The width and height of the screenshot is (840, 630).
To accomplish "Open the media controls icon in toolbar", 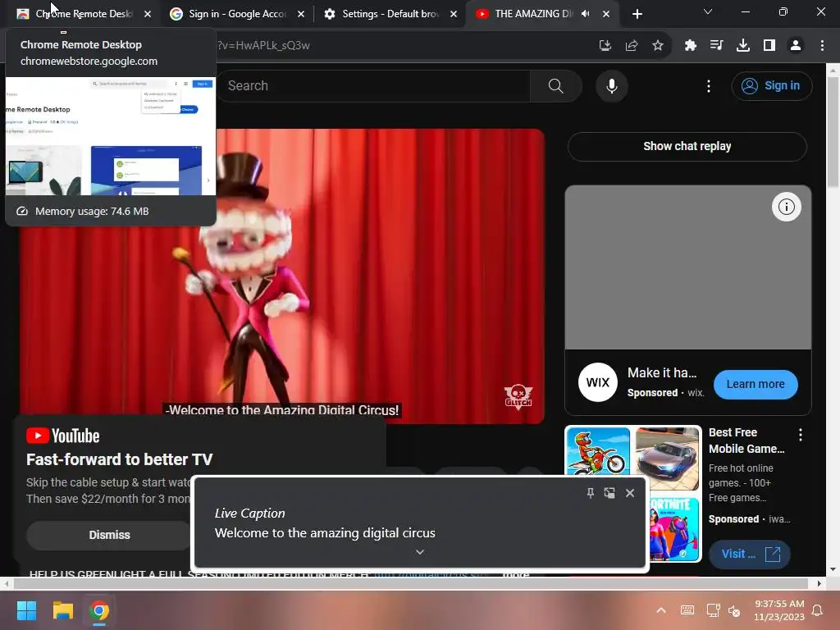I will pos(716,46).
